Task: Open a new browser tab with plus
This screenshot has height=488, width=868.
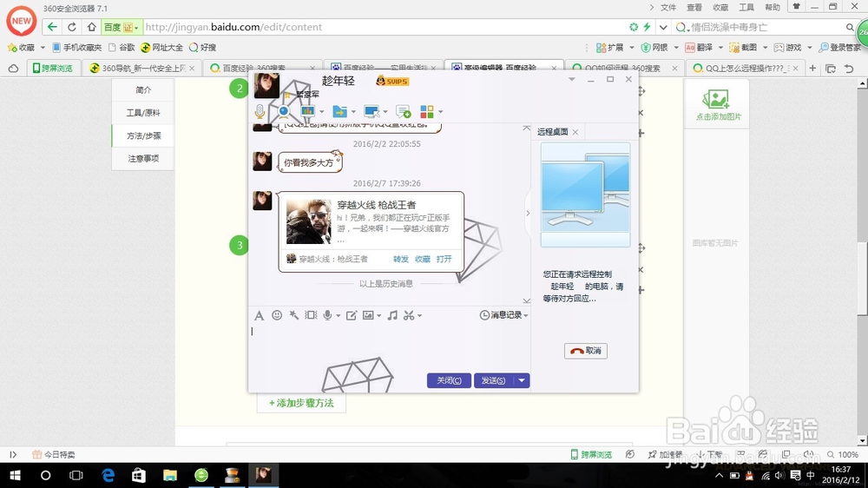Action: pos(812,68)
